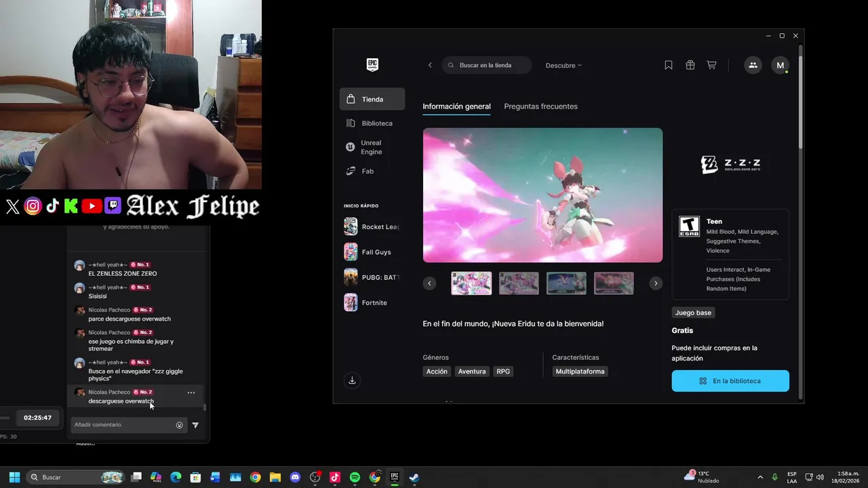Launch Rocket League from quick launch

[x=372, y=226]
